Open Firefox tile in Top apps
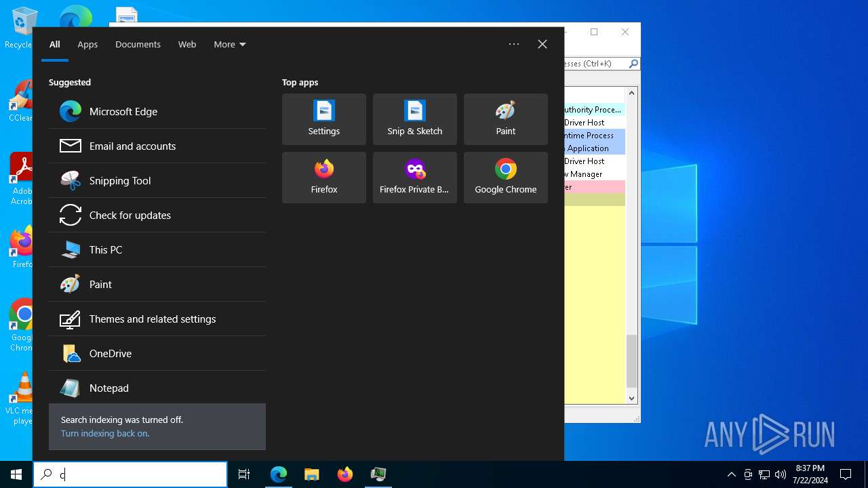The width and height of the screenshot is (868, 488). [x=324, y=178]
